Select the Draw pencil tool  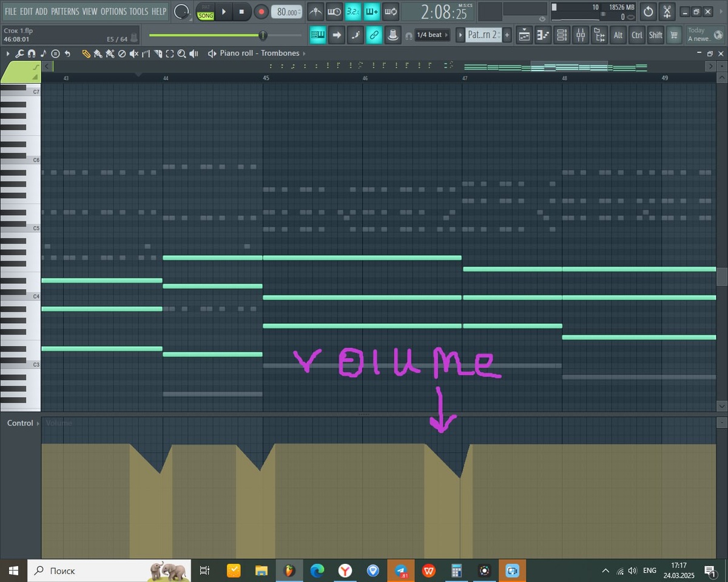click(86, 53)
